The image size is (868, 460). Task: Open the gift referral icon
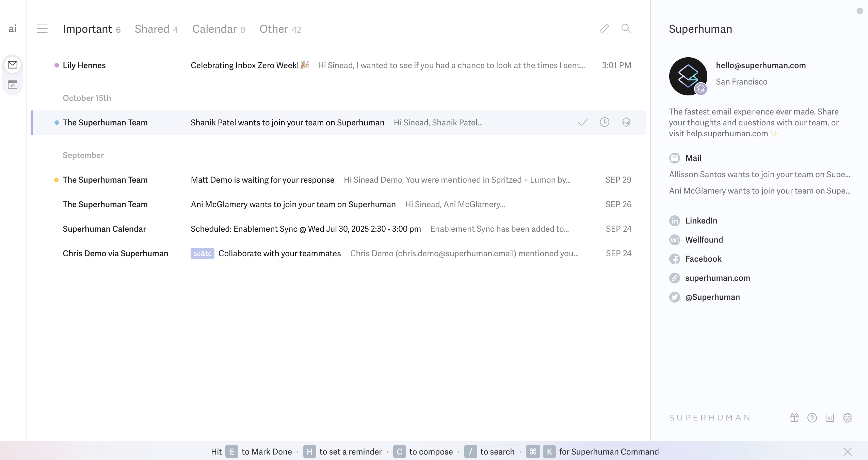(794, 417)
